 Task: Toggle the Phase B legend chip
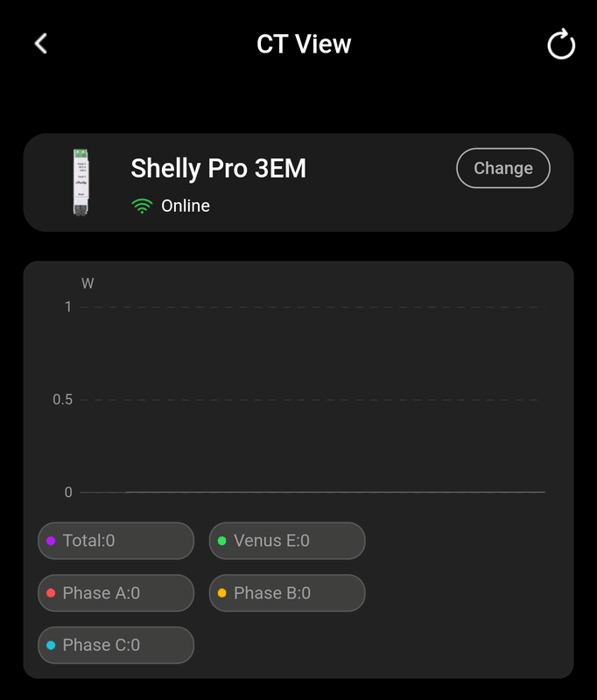[286, 593]
